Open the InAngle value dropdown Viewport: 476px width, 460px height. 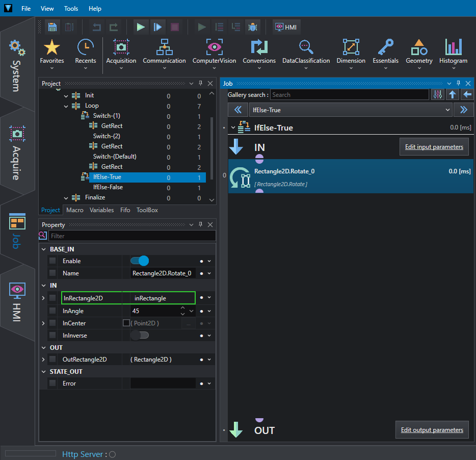pos(191,311)
